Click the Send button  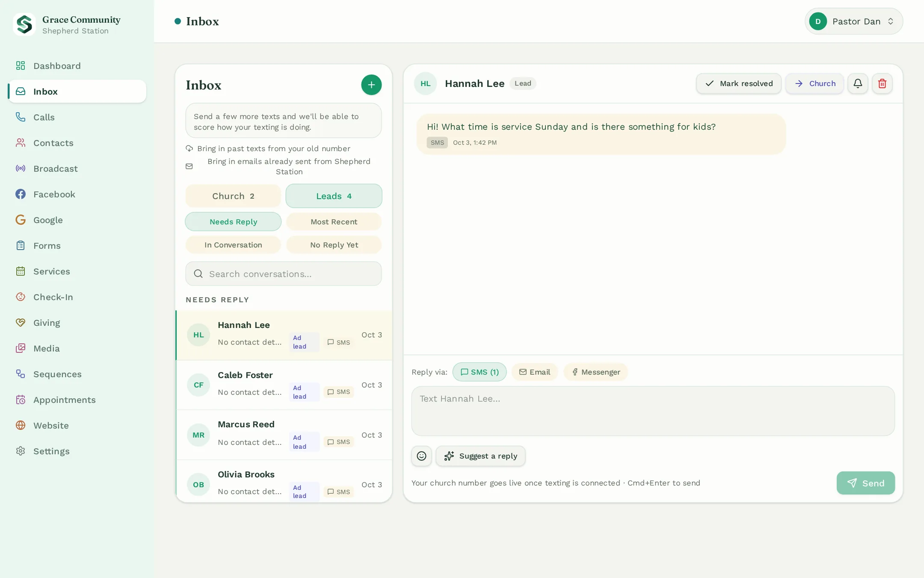[866, 483]
